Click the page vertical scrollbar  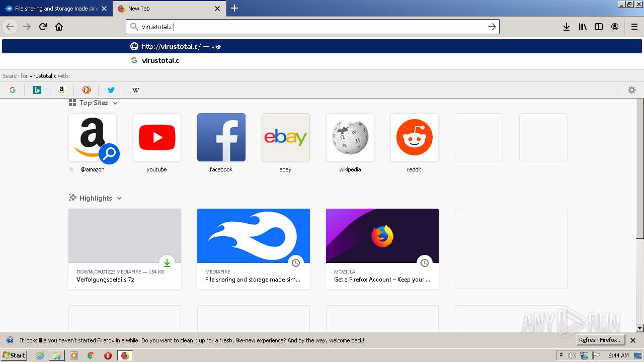coord(640,169)
